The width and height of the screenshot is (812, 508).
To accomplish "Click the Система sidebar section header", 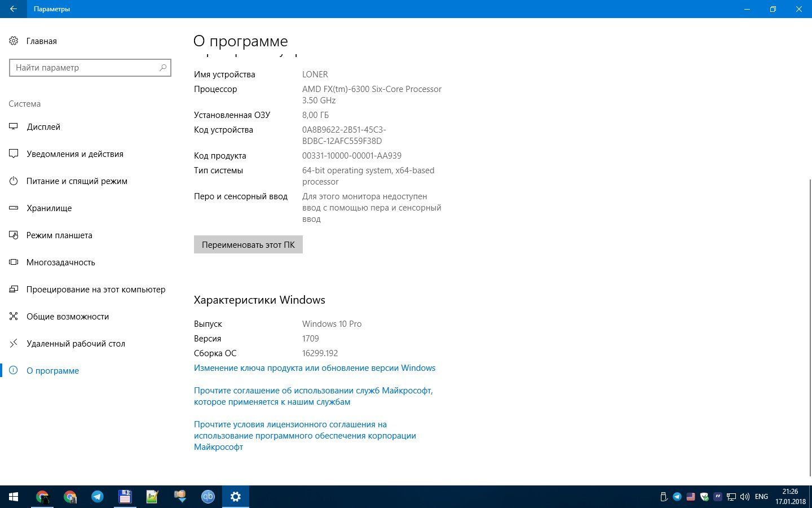I will pyautogui.click(x=25, y=104).
